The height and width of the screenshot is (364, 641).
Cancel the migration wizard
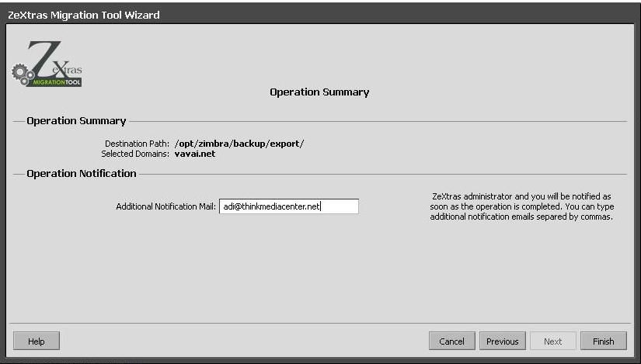pyautogui.click(x=451, y=341)
